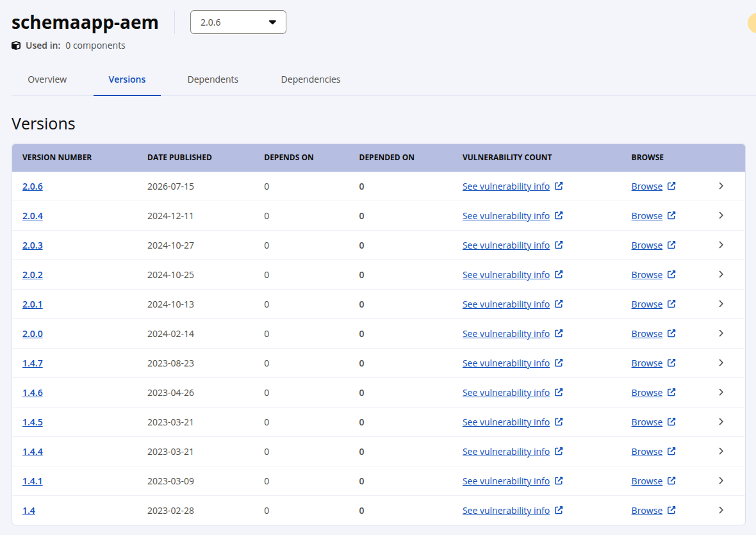Expand the 2.0.4 row chevron
756x535 pixels.
721,215
